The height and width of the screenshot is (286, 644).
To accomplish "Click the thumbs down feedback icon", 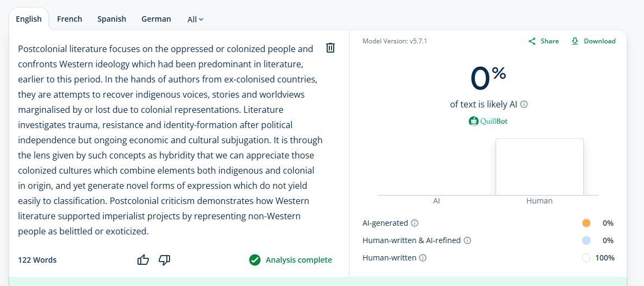I will click(164, 260).
